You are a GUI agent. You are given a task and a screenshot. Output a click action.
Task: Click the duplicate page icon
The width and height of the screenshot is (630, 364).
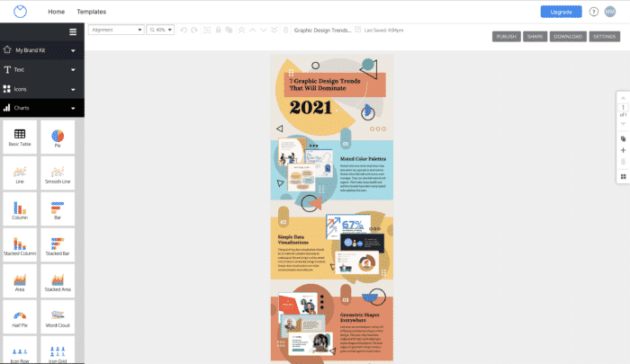[x=622, y=139]
